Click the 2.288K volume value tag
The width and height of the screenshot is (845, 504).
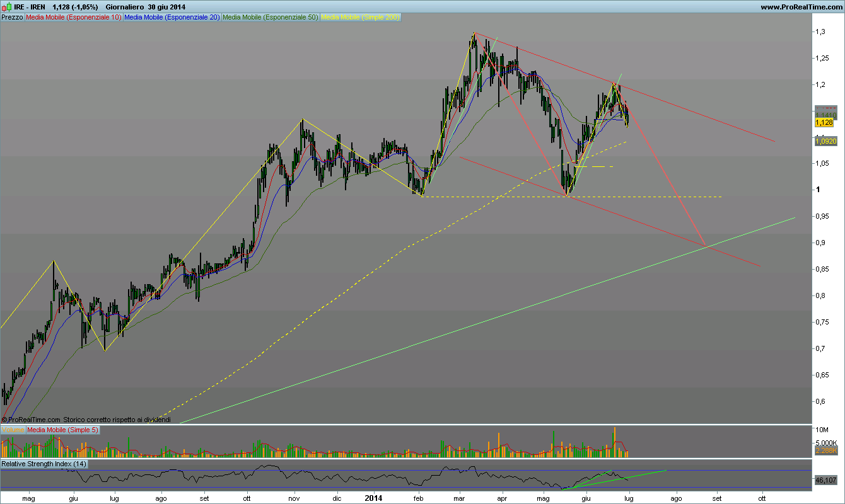(x=825, y=450)
